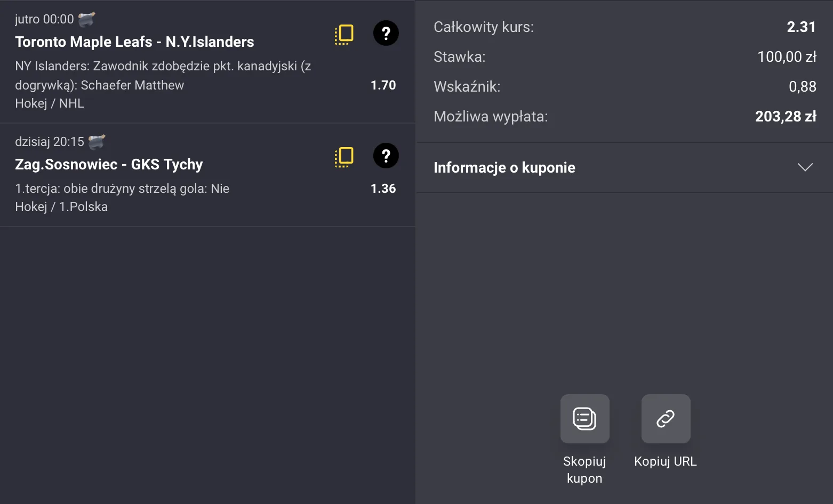The height and width of the screenshot is (504, 833).
Task: Open the Zag.Sosnowiec - GKS Tychy match
Action: pos(109,164)
